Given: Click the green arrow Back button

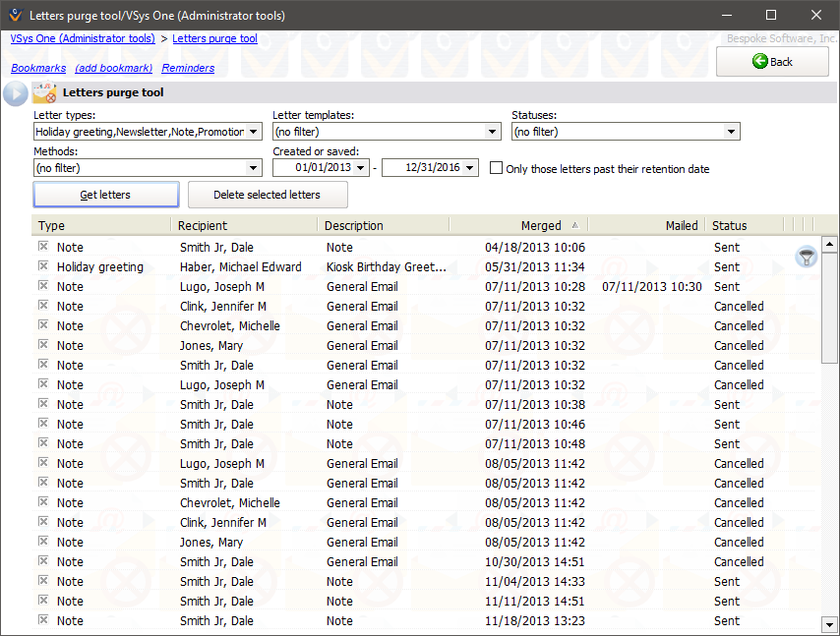Looking at the screenshot, I should tap(771, 61).
